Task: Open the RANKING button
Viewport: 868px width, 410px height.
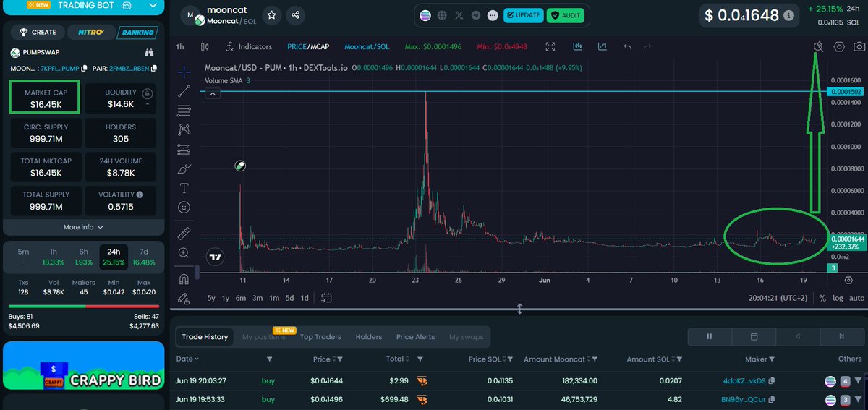Action: click(x=137, y=32)
